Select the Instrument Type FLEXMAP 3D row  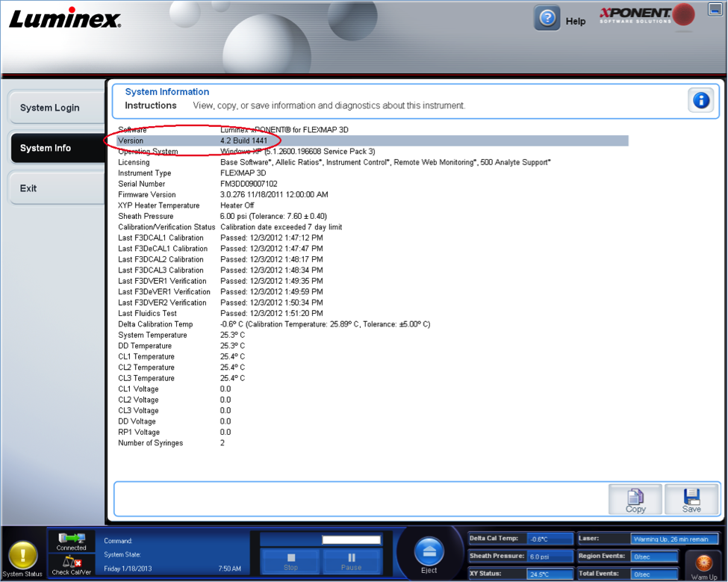pos(373,173)
